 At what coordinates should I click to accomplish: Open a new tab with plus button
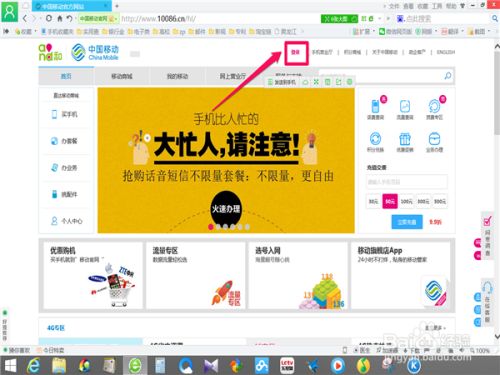117,6
